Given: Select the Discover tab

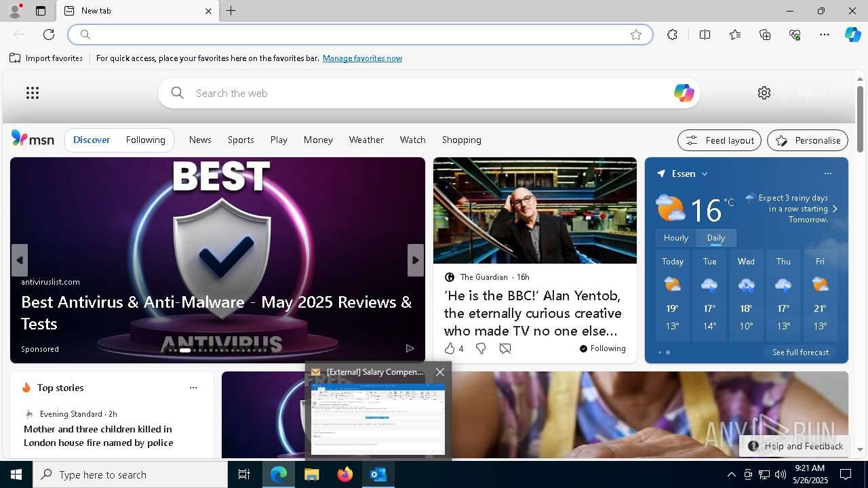Looking at the screenshot, I should click(x=92, y=140).
